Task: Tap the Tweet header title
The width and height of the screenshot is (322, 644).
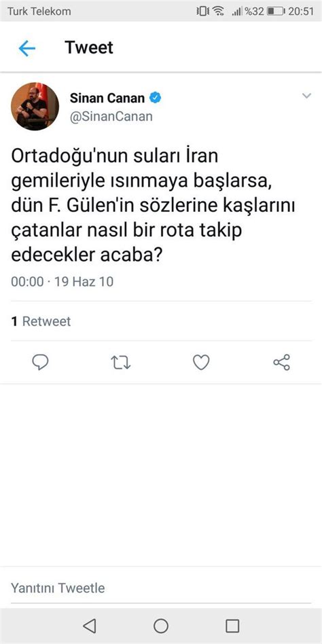Action: click(89, 48)
